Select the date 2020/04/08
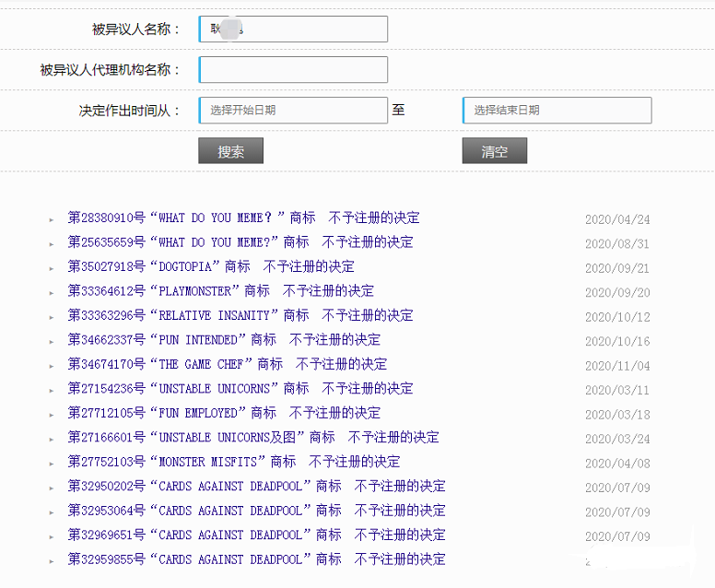Screen dimensions: 715x588 tap(617, 464)
